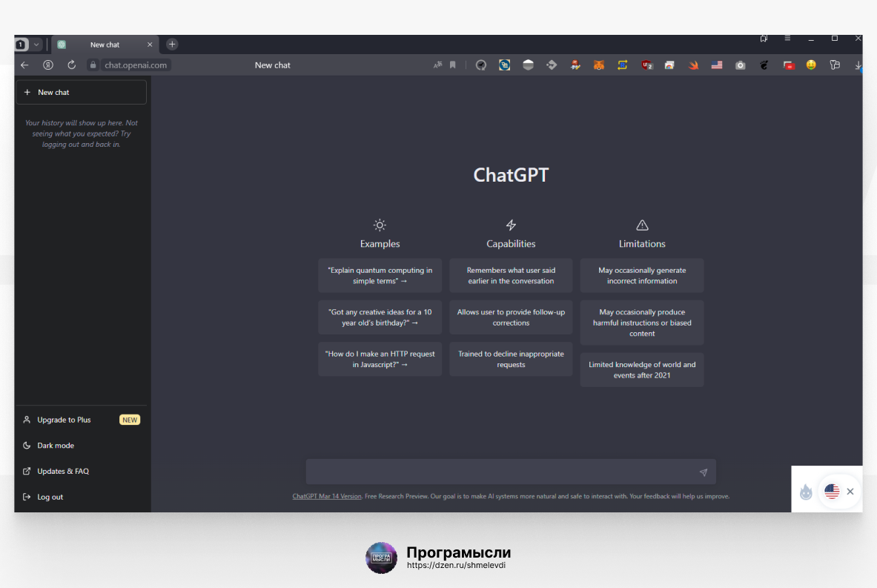Open Upgrade to Plus option
The image size is (877, 588).
coord(81,420)
